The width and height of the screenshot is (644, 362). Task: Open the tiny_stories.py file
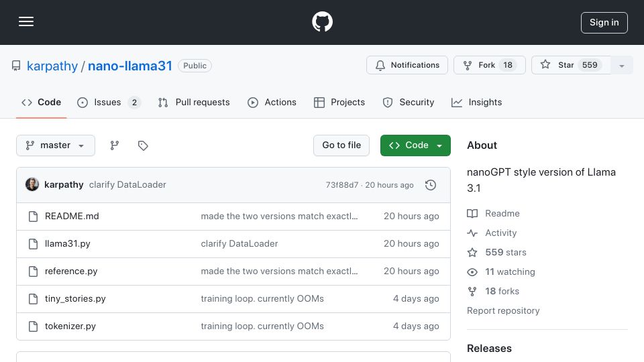75,299
